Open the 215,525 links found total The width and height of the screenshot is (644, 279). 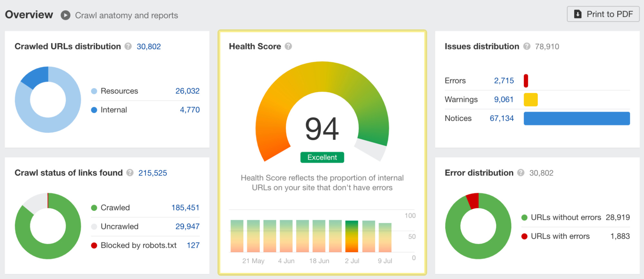tap(153, 173)
